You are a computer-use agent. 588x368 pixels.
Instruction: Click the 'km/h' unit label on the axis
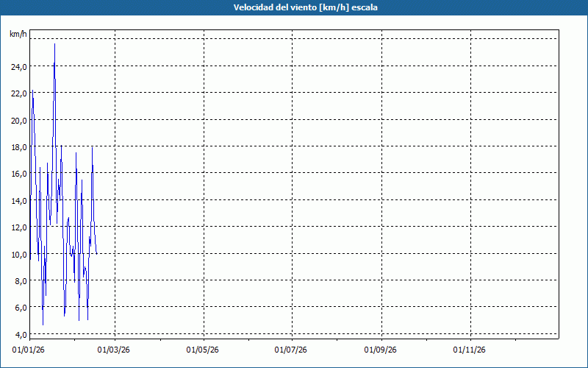tap(18, 35)
